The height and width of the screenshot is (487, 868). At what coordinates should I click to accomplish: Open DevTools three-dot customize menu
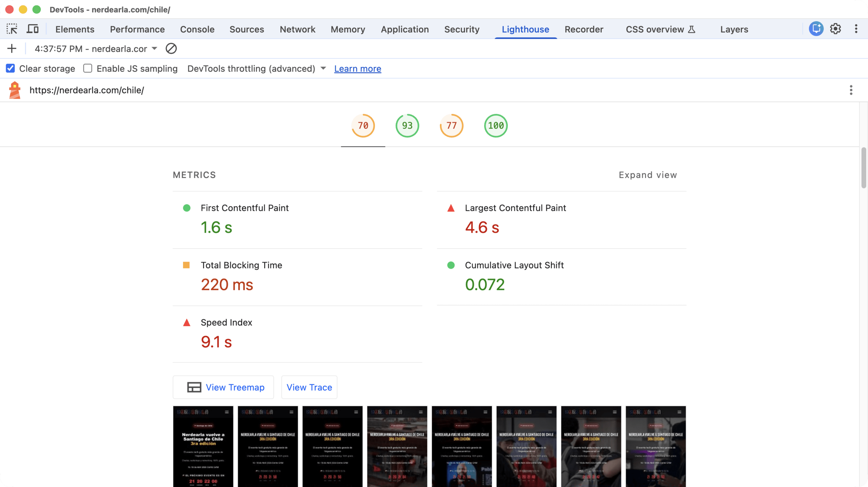[856, 29]
